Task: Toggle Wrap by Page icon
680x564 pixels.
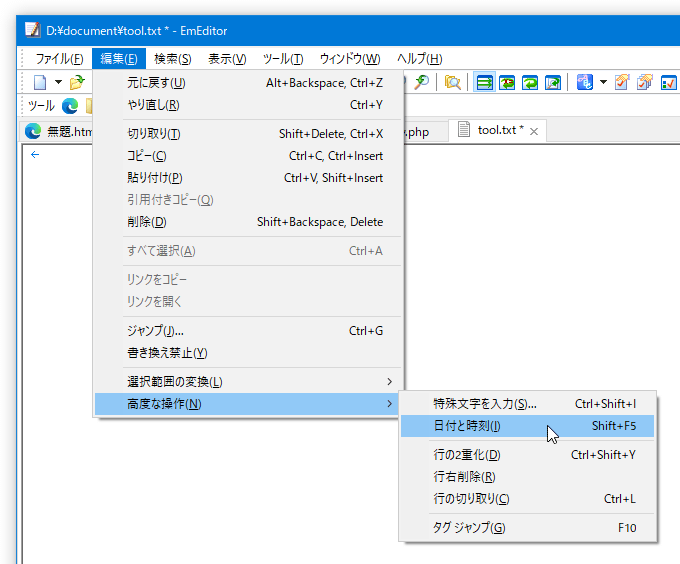Action: point(553,82)
